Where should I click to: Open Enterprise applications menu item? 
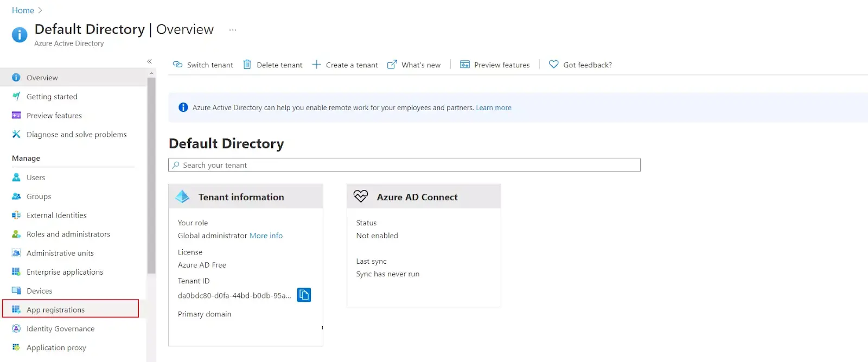(x=73, y=272)
